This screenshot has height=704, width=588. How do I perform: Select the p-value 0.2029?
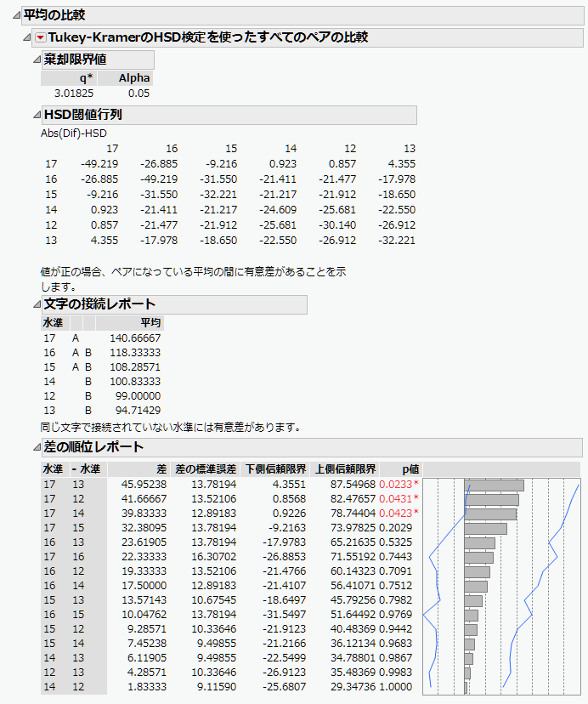(x=395, y=527)
